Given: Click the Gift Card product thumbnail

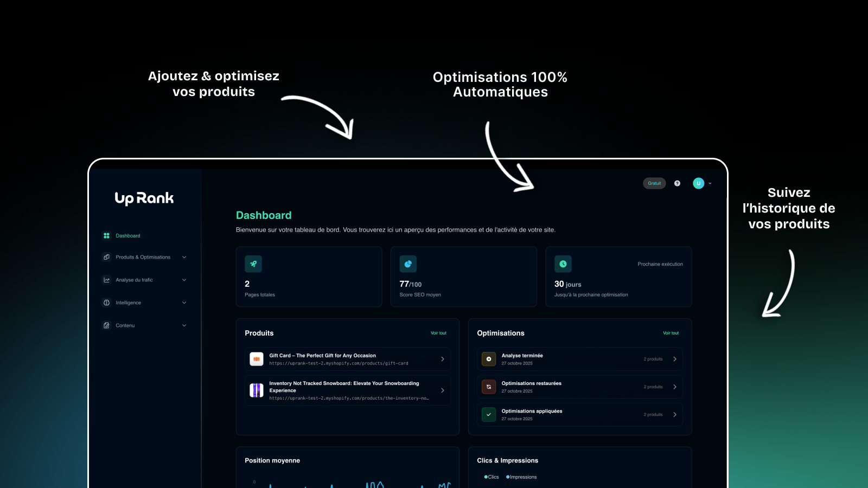Looking at the screenshot, I should pos(257,359).
